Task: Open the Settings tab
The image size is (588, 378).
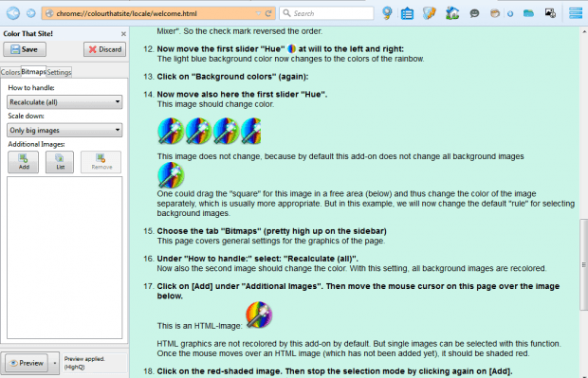Action: click(59, 72)
